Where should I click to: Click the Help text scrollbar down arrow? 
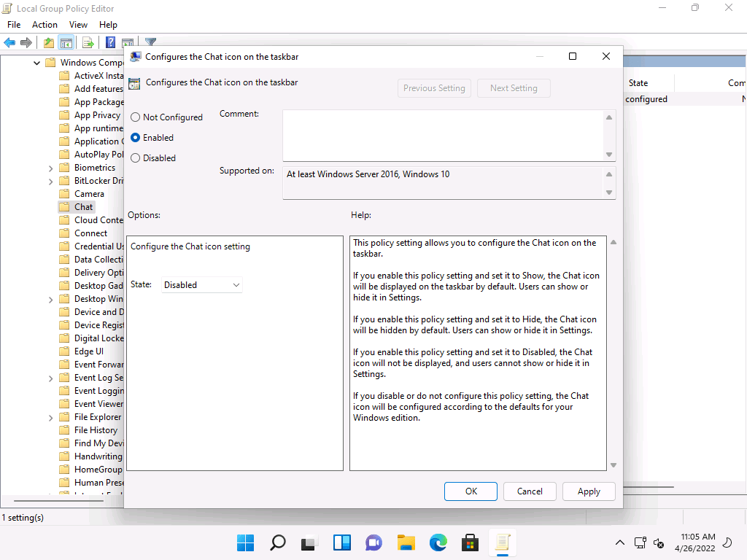tap(613, 464)
